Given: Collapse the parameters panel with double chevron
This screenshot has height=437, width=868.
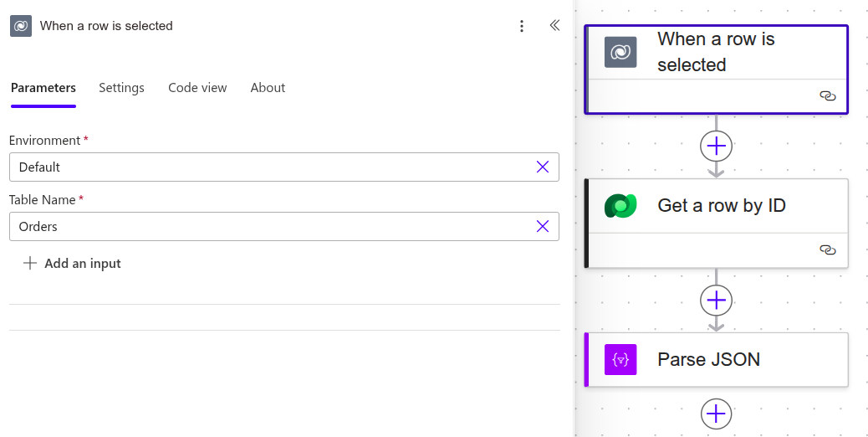Looking at the screenshot, I should coord(554,26).
